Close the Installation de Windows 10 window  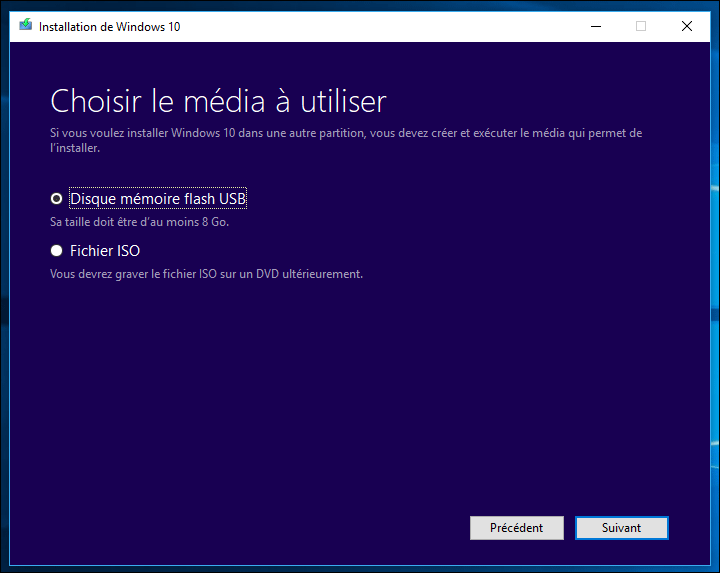(687, 26)
